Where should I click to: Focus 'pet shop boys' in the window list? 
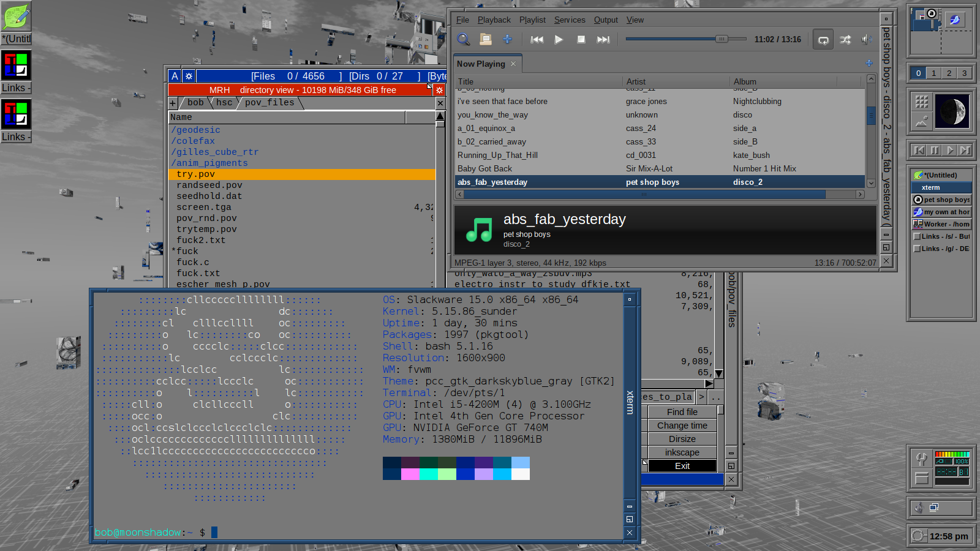coord(942,200)
